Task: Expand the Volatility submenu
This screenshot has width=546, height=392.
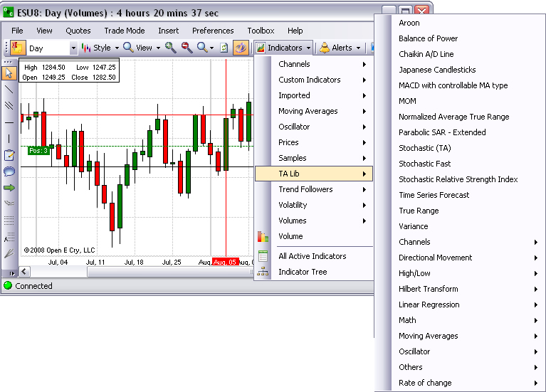Action: click(x=314, y=205)
